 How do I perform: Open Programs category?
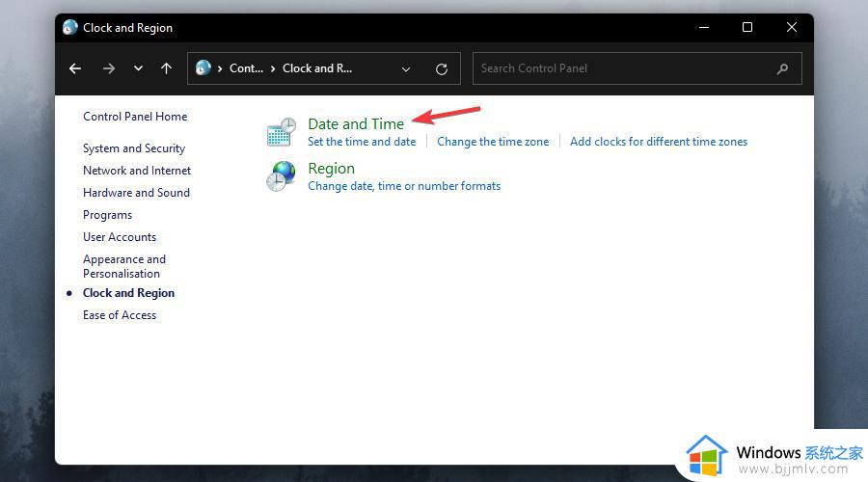[x=107, y=215]
